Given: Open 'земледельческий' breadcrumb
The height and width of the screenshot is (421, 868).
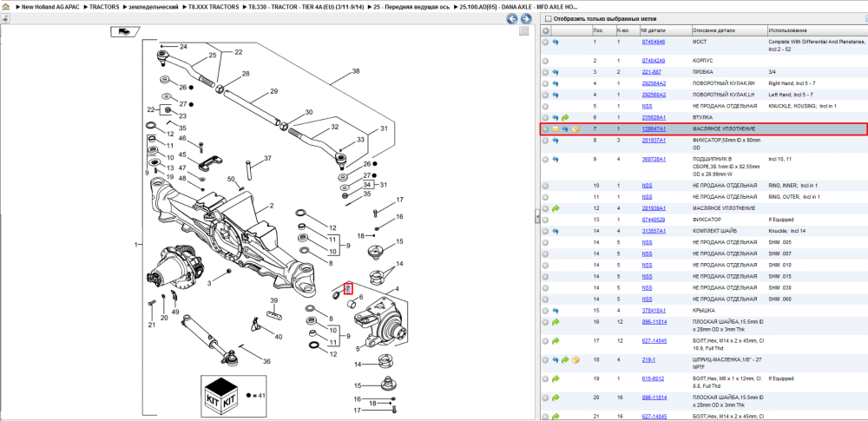Looking at the screenshot, I should [x=154, y=7].
